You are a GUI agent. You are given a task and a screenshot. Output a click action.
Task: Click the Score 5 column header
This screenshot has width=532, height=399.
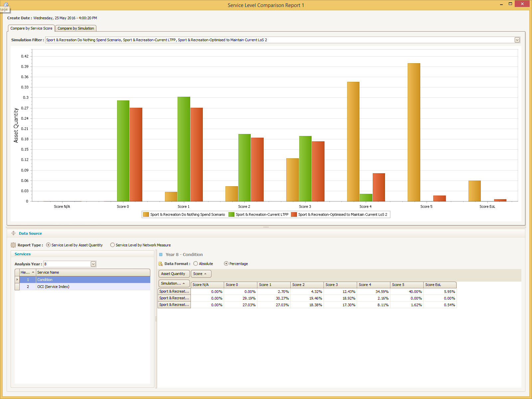pyautogui.click(x=407, y=285)
